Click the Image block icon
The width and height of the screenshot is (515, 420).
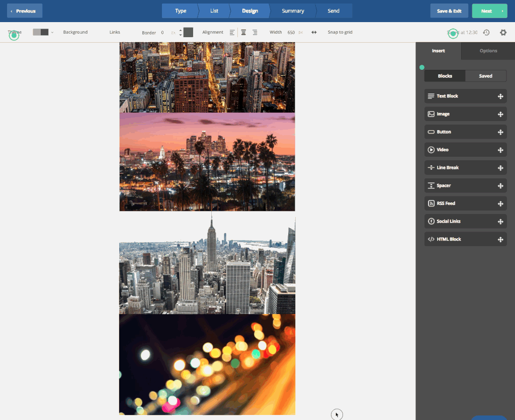(431, 114)
